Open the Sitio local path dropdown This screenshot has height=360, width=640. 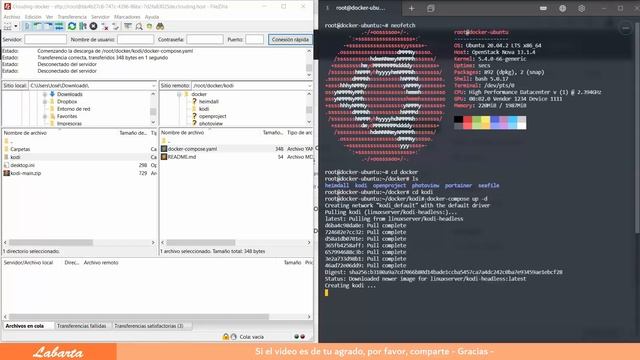click(153, 86)
